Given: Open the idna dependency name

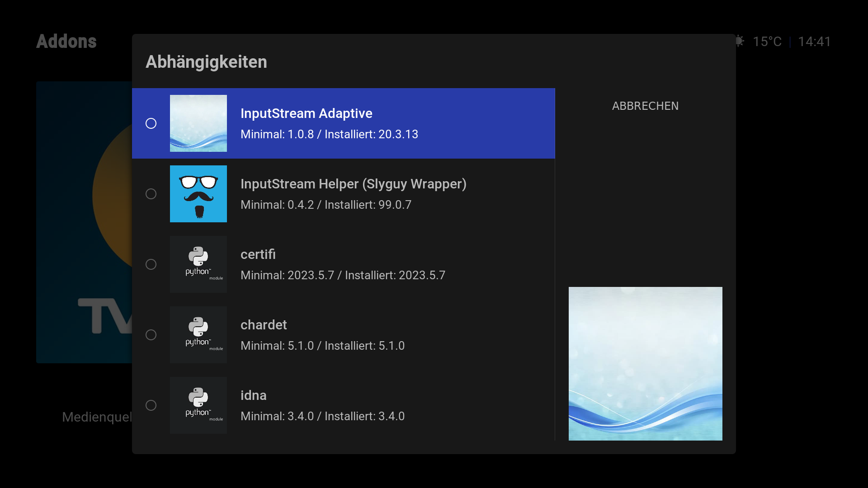Looking at the screenshot, I should point(254,395).
